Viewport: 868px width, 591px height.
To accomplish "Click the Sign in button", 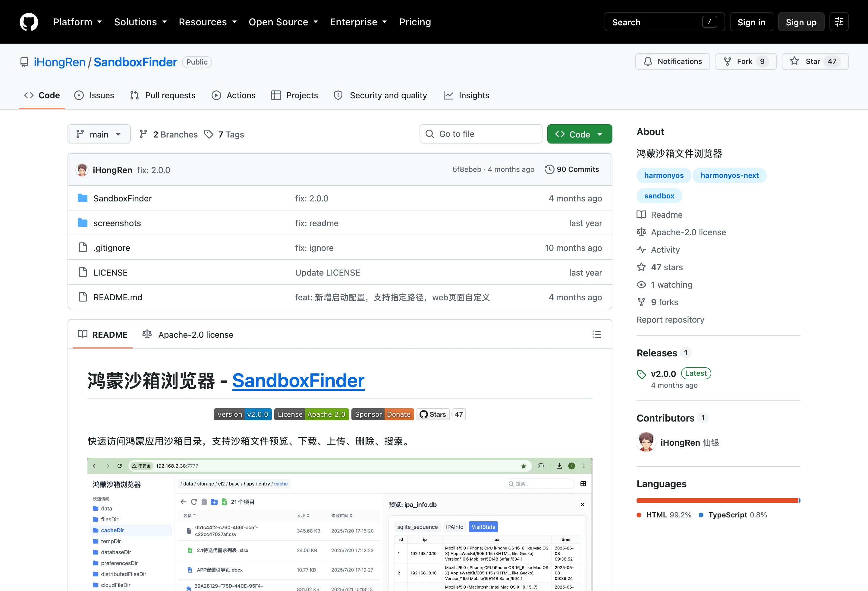I will [751, 22].
